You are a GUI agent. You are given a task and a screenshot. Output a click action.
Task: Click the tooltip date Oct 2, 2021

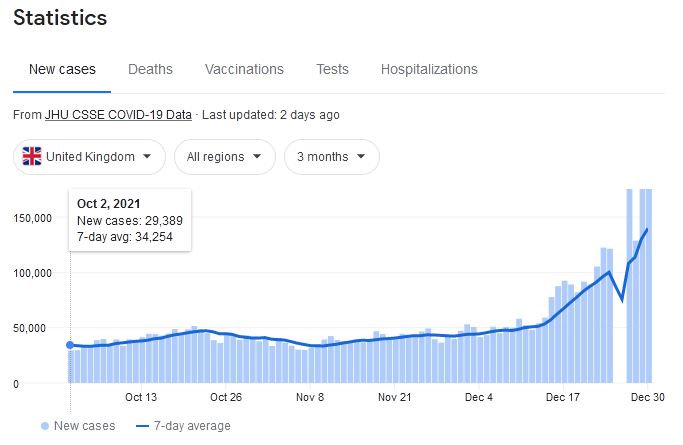pyautogui.click(x=108, y=204)
